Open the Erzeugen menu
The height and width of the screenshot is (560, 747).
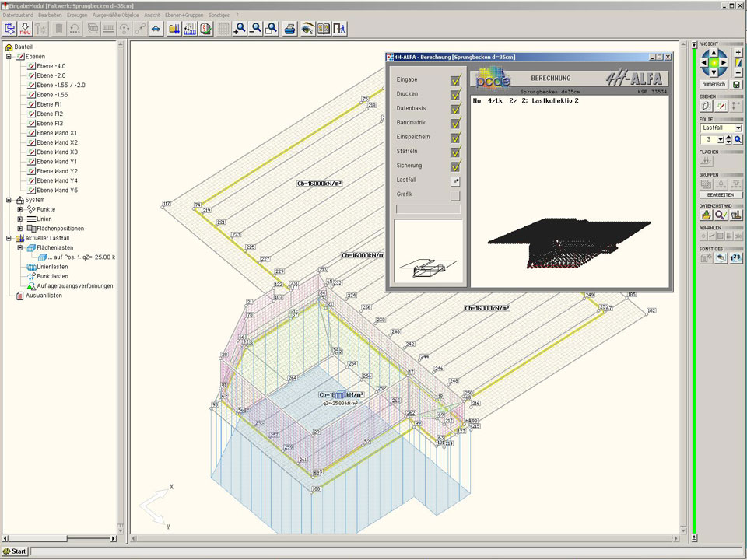77,15
